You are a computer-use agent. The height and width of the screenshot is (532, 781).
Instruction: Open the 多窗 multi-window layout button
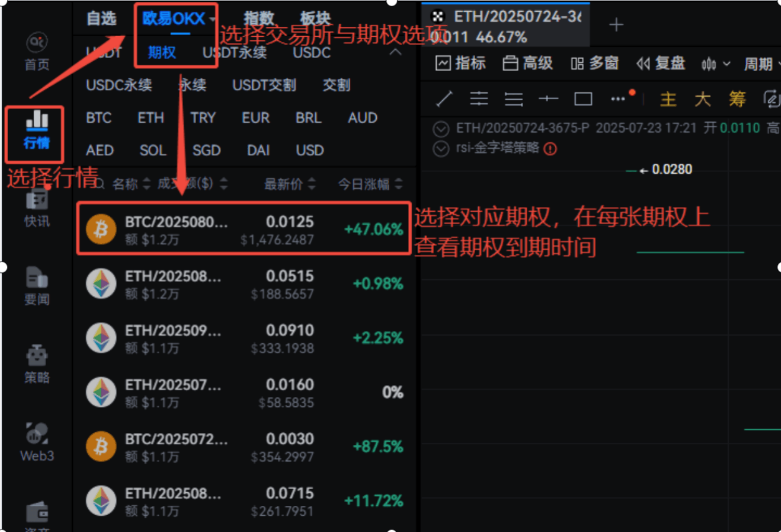coord(594,64)
